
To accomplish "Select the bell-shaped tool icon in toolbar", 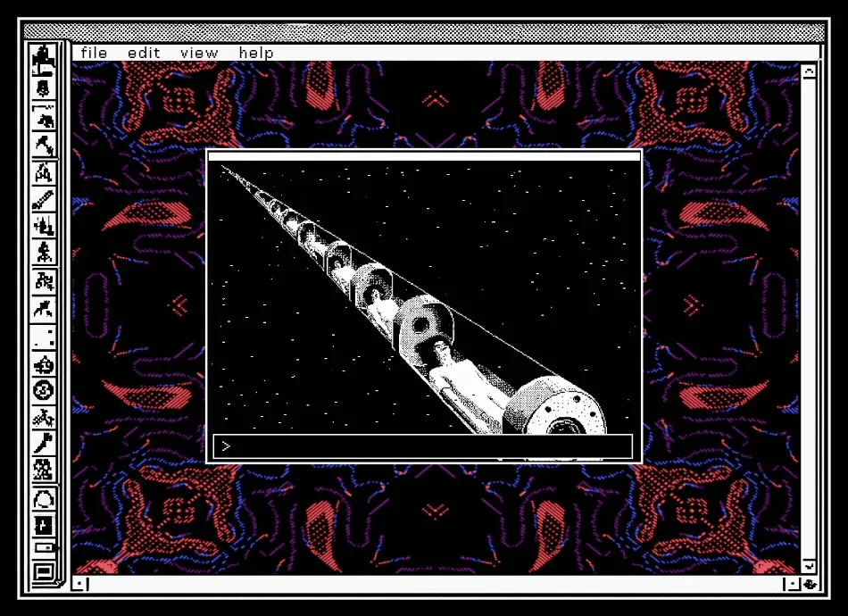I will point(44,88).
